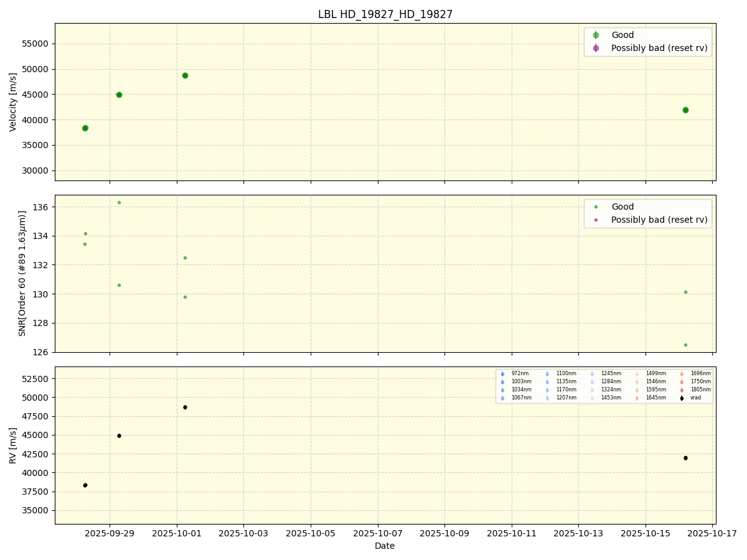Image resolution: width=747 pixels, height=560 pixels.
Task: Click the 2025-10-05 date tick label
Action: pos(311,533)
